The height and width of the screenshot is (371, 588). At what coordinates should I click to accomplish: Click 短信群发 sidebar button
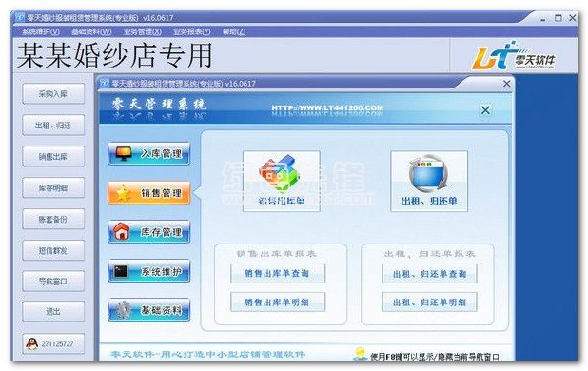point(53,250)
